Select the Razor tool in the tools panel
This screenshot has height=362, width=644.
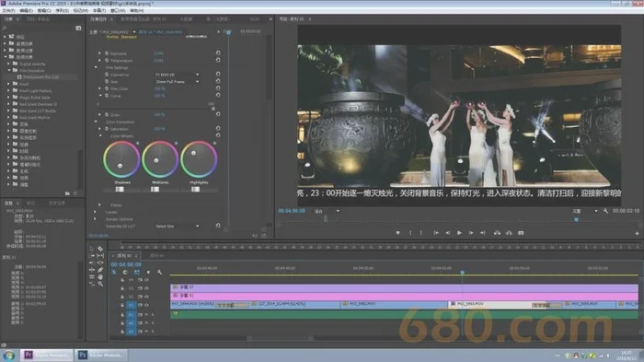click(100, 263)
